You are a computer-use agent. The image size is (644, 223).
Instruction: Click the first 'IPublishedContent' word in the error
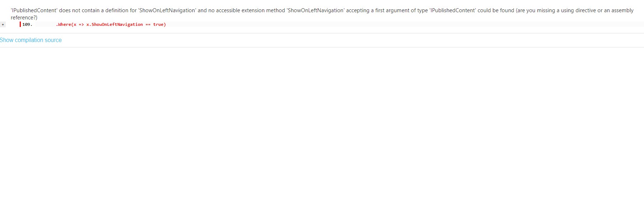coord(34,10)
